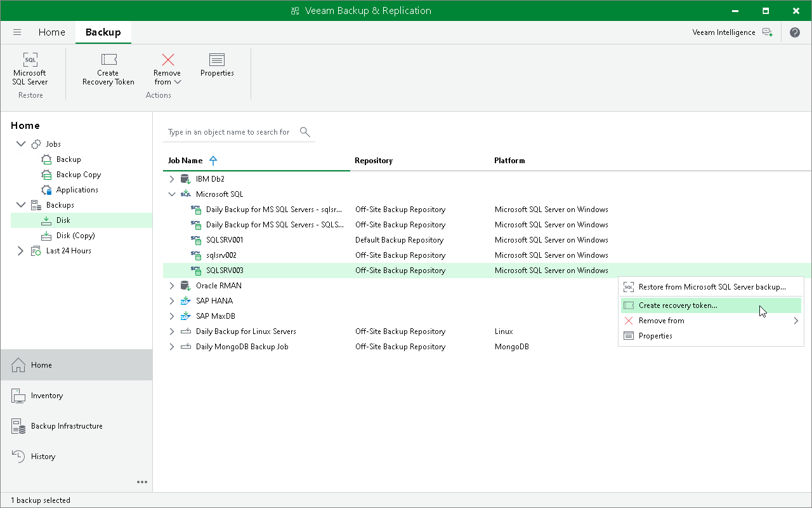Sort by Repository column header
The height and width of the screenshot is (508, 812).
click(374, 161)
